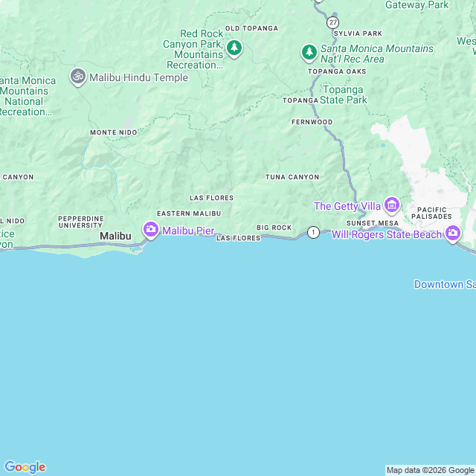Click the FERNWOOD label
The image size is (476, 476).
[312, 122]
